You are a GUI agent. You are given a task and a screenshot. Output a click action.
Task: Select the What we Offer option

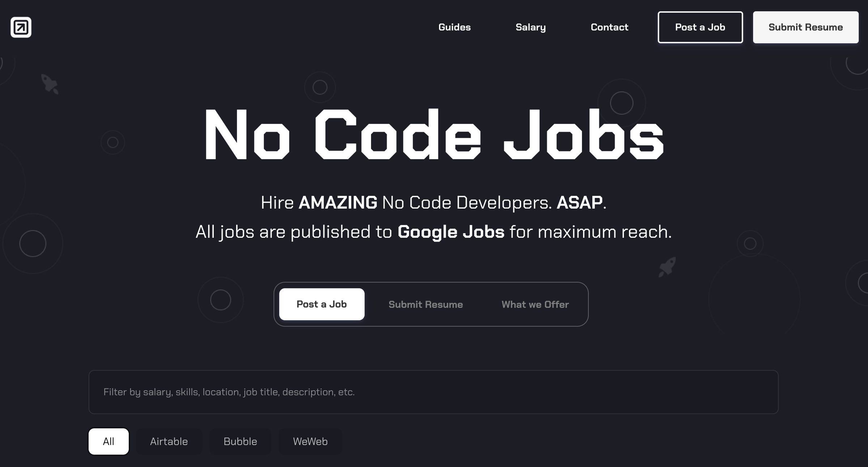pyautogui.click(x=535, y=304)
